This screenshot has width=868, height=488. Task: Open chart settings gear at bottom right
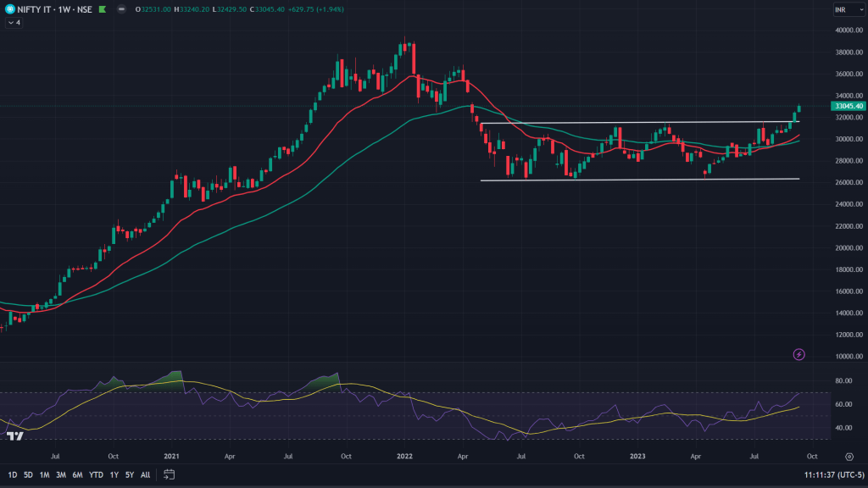tap(849, 456)
